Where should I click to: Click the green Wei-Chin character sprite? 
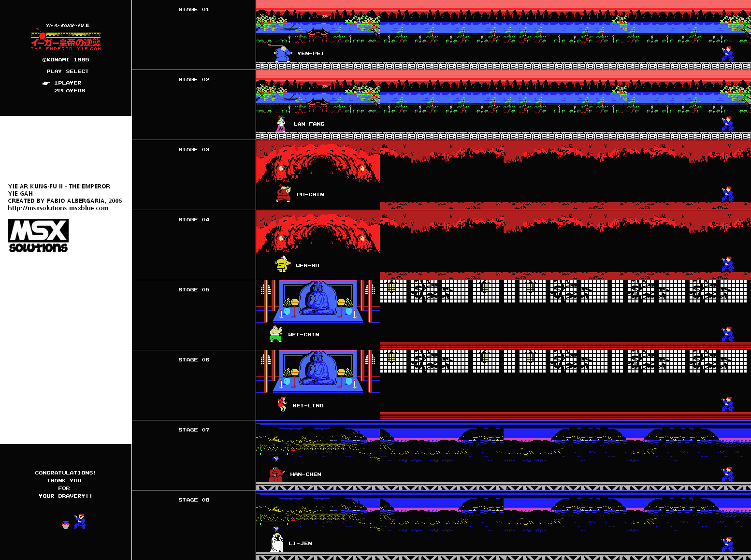(276, 334)
